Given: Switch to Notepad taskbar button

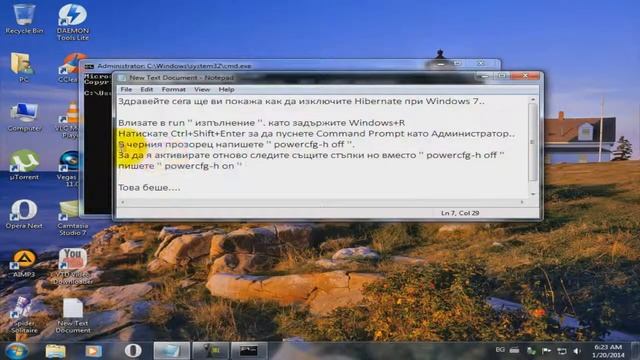Looking at the screenshot, I should point(171,351).
